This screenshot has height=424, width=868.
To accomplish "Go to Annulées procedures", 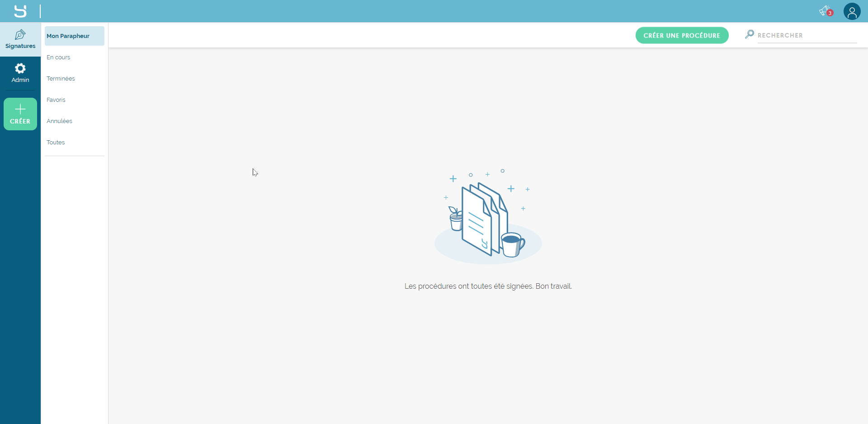I will [59, 121].
